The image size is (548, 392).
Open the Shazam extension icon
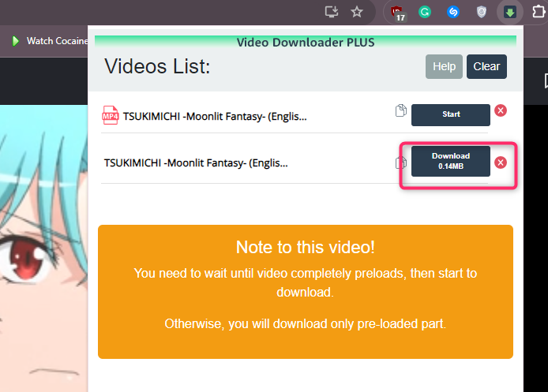tap(453, 12)
